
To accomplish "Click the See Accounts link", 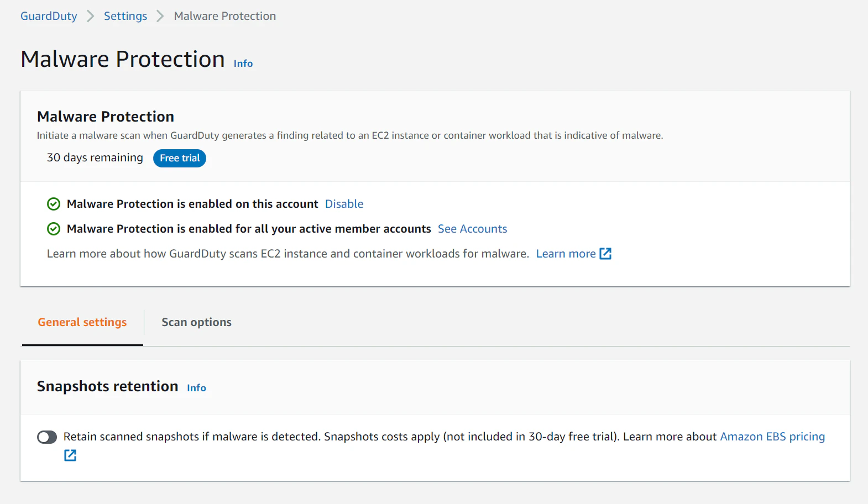I will 472,229.
